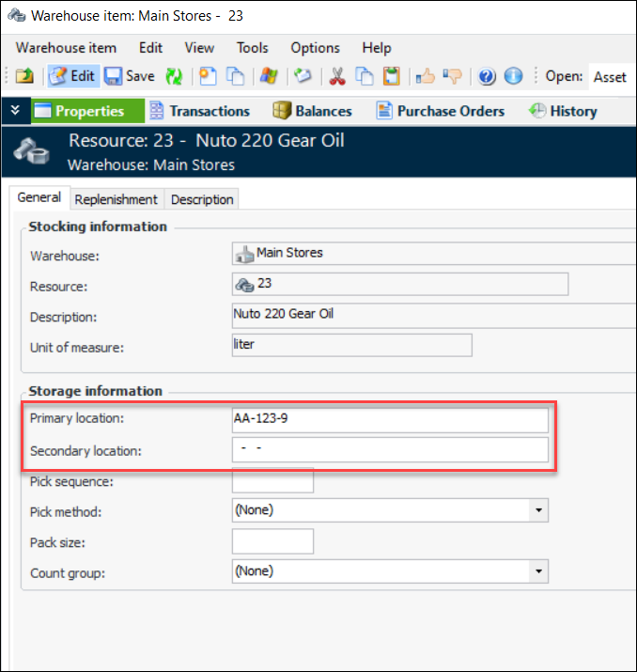Open the Options menu
Viewport: 637px width, 672px height.
point(316,48)
